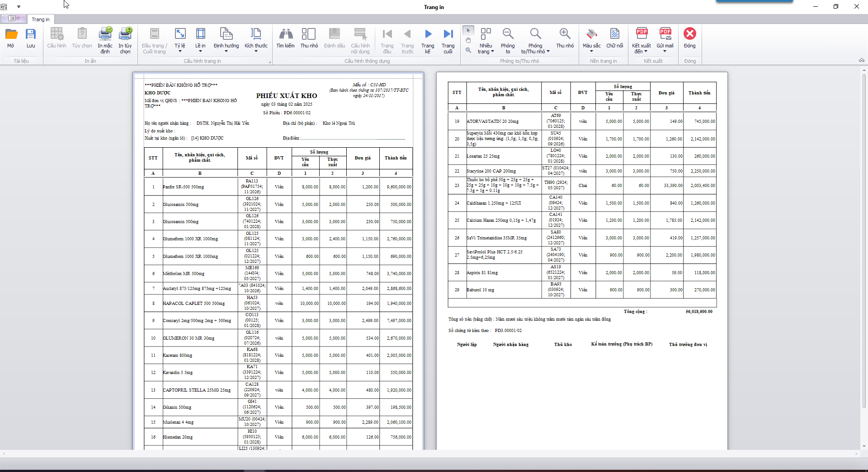
Task: Activate the hand pan tool
Action: (468, 40)
